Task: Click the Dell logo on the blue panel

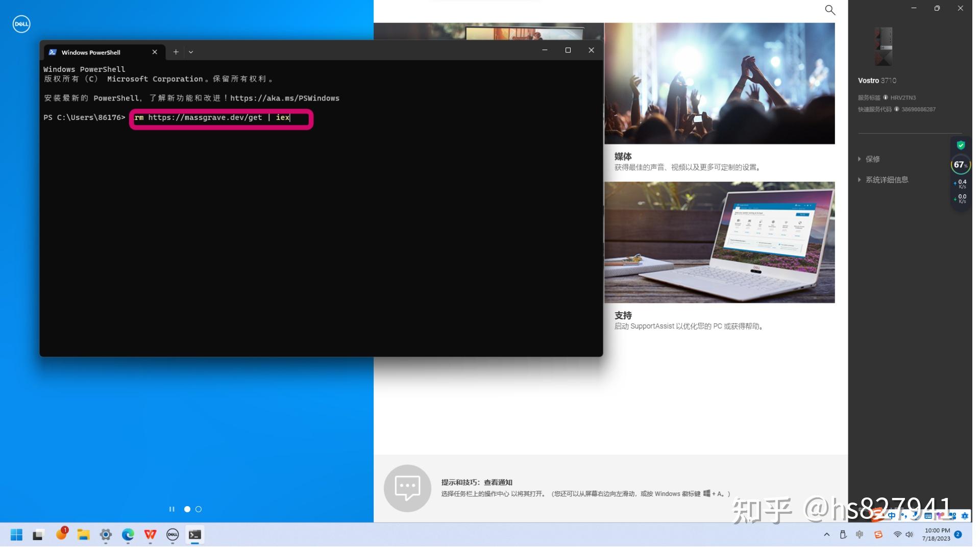Action: coord(21,24)
